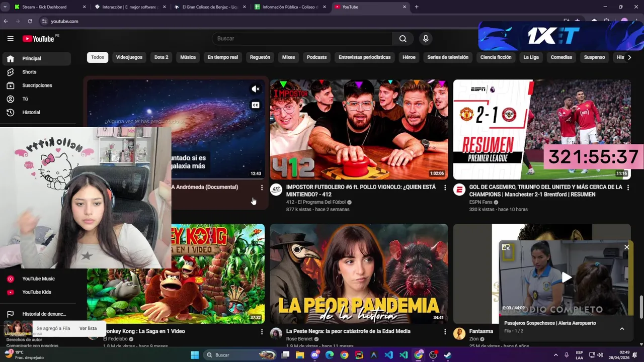Select the Dota 2 filter chip
Image resolution: width=644 pixels, height=362 pixels.
pos(162,57)
